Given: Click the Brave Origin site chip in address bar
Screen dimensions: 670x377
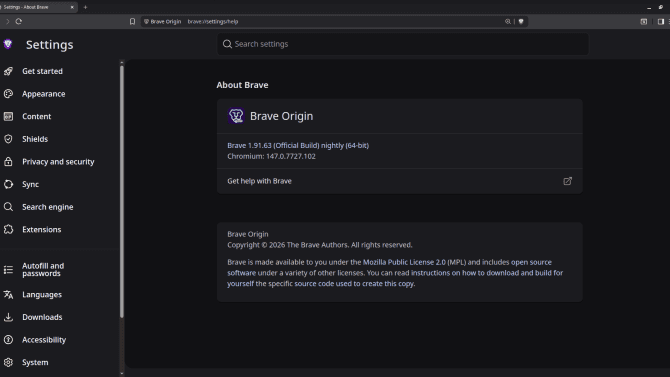Looking at the screenshot, I should point(162,21).
